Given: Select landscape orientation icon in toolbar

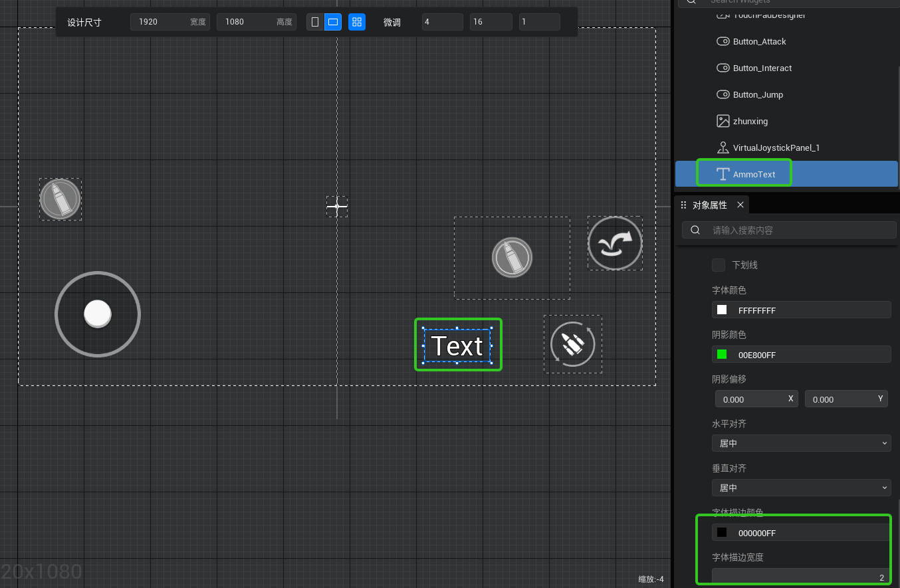Looking at the screenshot, I should pyautogui.click(x=333, y=22).
